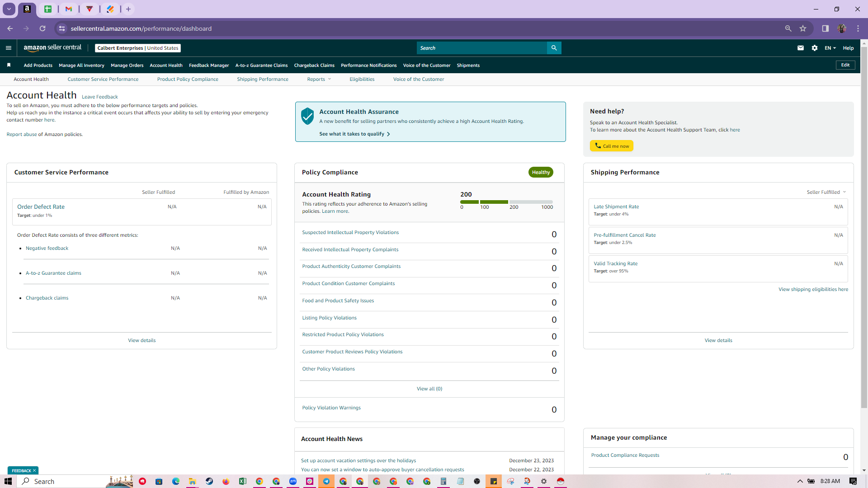Screen dimensions: 868x488
Task: Click the Leave Feedback link
Action: click(x=99, y=97)
